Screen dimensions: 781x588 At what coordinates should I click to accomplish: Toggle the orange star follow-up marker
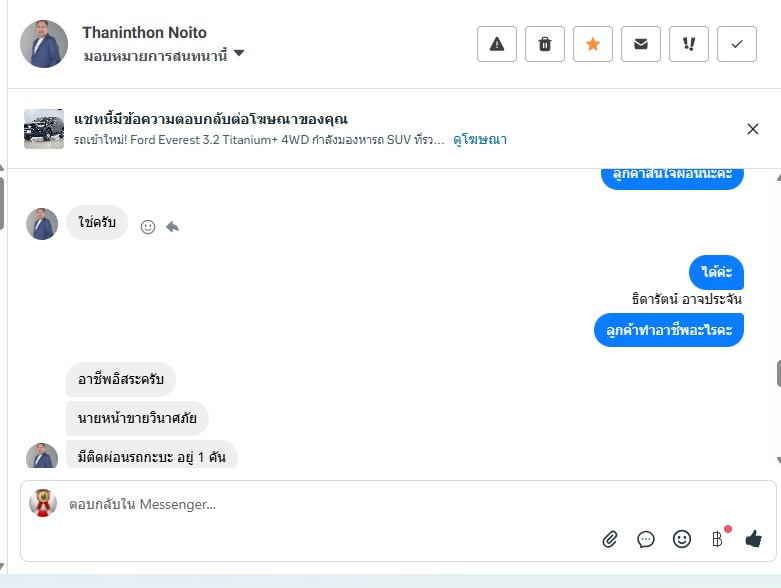[593, 44]
